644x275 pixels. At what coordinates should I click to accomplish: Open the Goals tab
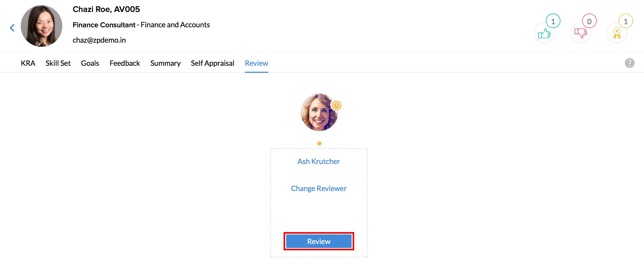coord(90,63)
